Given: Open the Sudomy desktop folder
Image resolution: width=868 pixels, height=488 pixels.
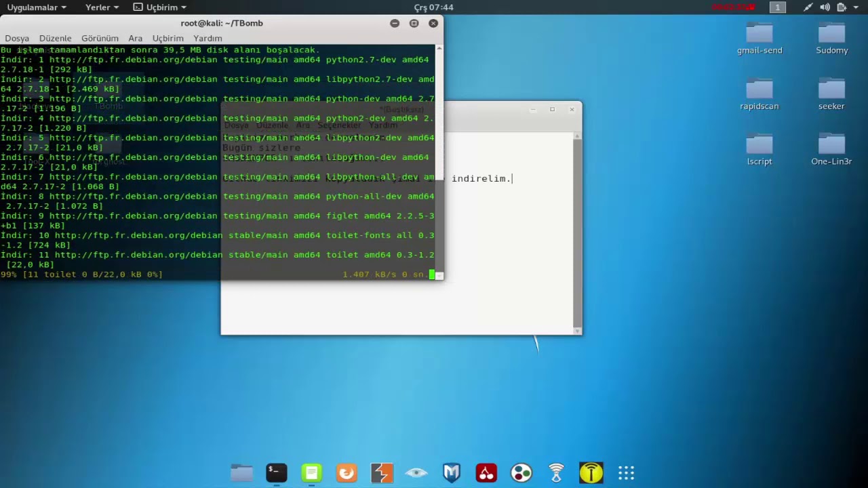Looking at the screenshot, I should (x=832, y=38).
